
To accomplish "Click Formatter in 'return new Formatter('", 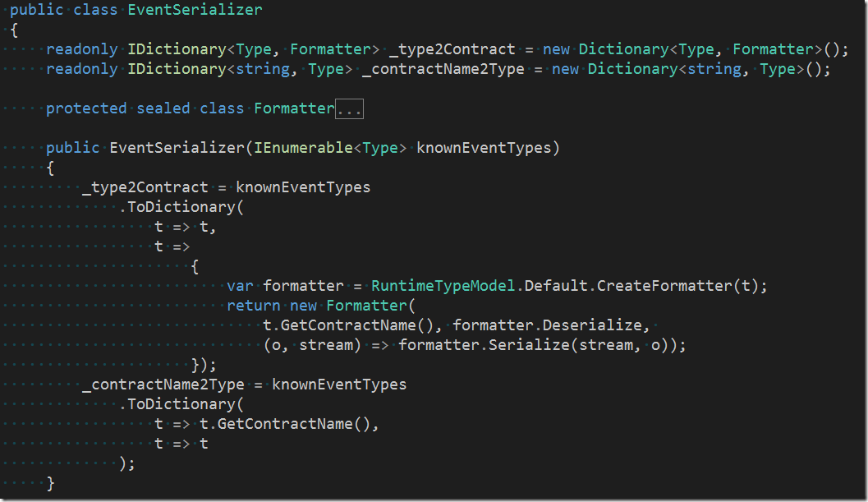I will (366, 306).
